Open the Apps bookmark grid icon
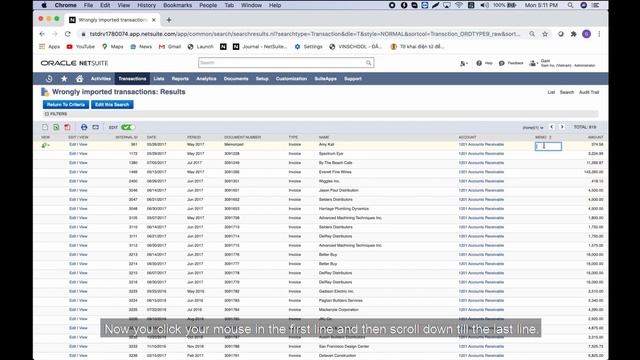This screenshot has width=640, height=360. click(42, 47)
